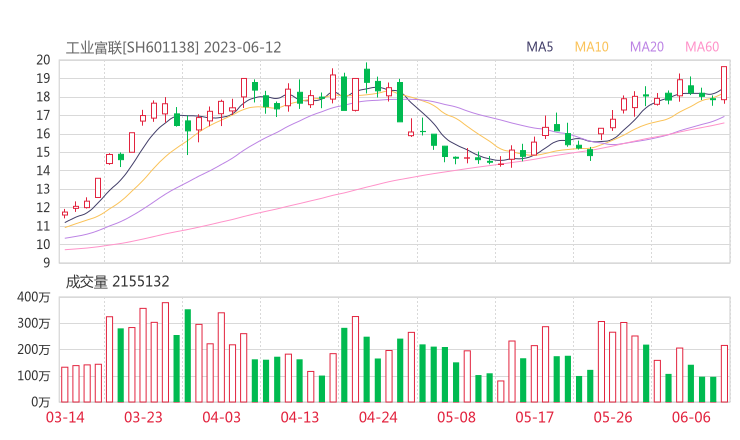This screenshot has width=740, height=440.
Task: Click the 2023-06-12 date in the header
Action: pos(246,47)
